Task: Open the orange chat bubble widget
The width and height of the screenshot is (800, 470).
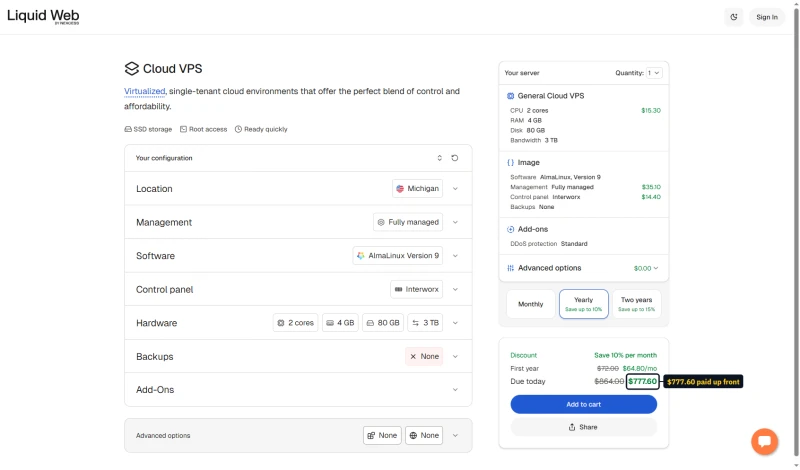Action: [x=764, y=441]
